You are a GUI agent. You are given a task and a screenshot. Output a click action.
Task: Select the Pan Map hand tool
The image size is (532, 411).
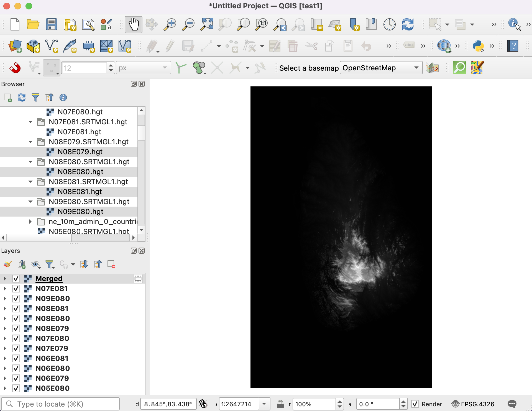pyautogui.click(x=133, y=25)
